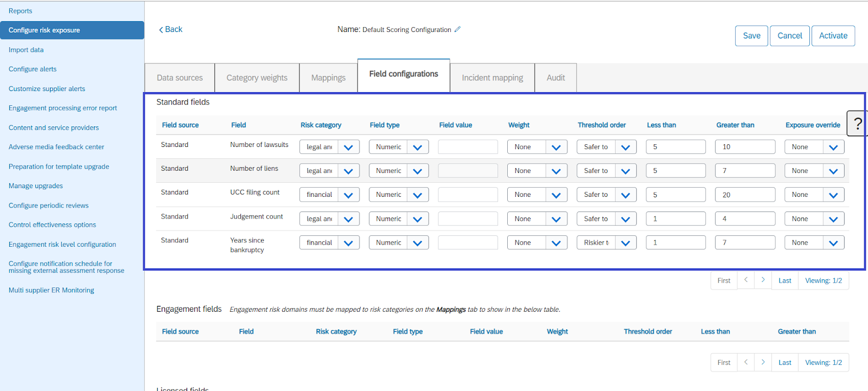Switch to the Mappings tab

click(328, 78)
